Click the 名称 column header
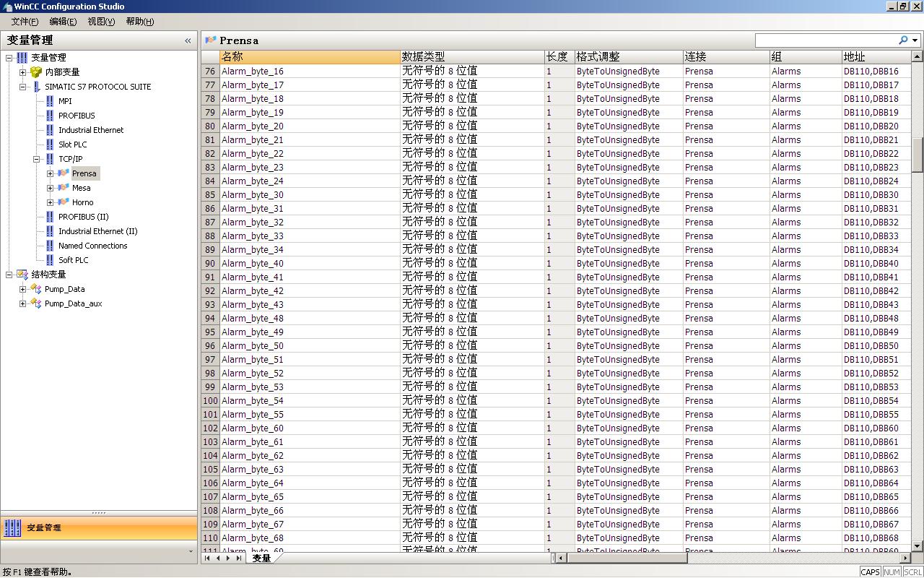The height and width of the screenshot is (578, 924). (310, 57)
